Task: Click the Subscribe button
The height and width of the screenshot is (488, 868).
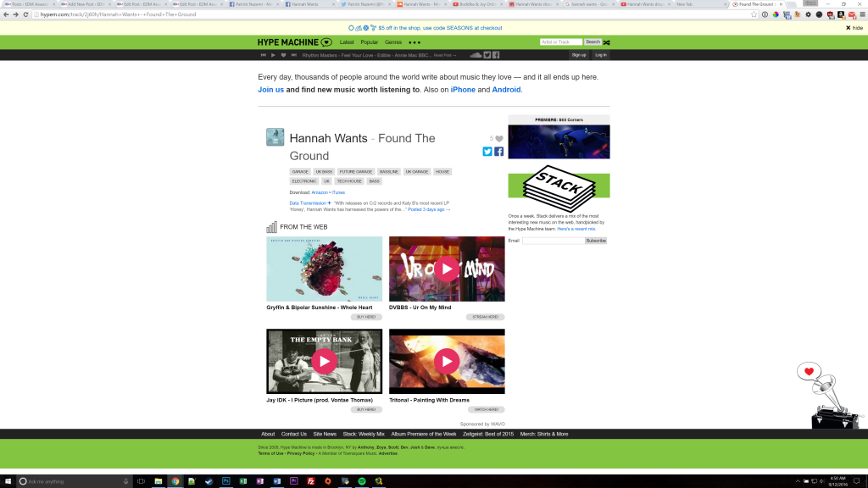Action: pyautogui.click(x=596, y=241)
